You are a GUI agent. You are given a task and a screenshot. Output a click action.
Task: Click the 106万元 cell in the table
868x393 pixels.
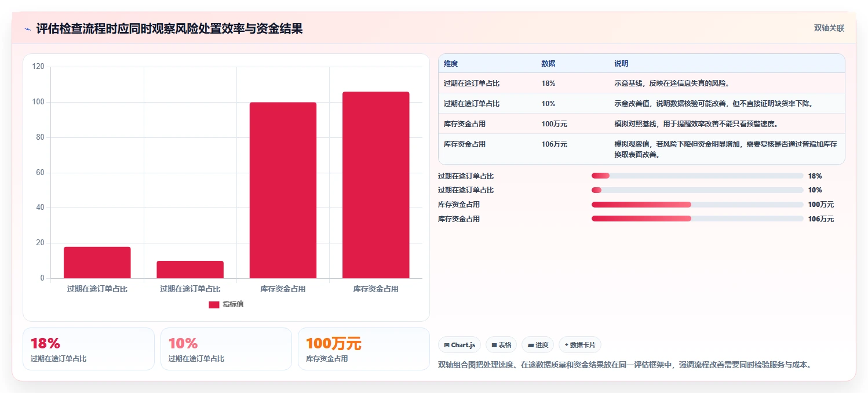coord(555,144)
